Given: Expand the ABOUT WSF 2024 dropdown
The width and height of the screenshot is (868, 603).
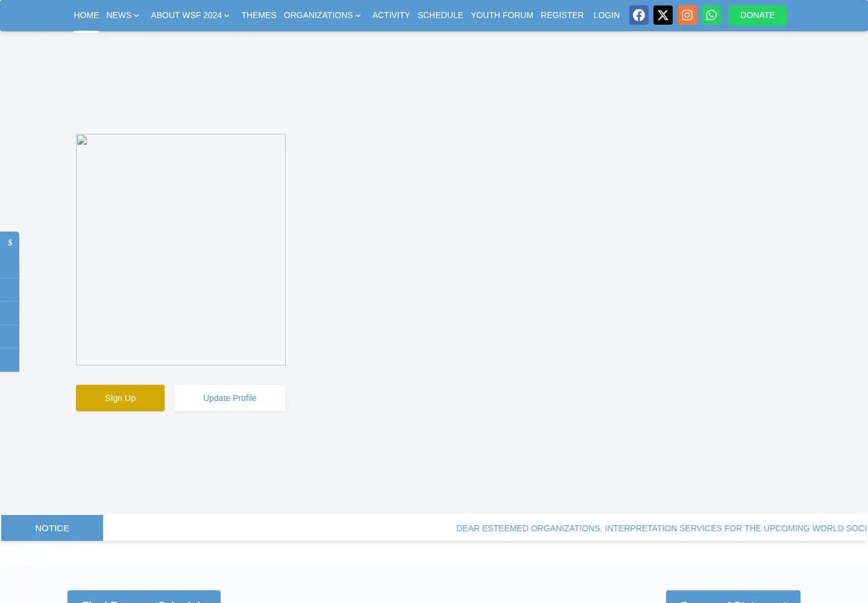Looking at the screenshot, I should click(x=190, y=15).
